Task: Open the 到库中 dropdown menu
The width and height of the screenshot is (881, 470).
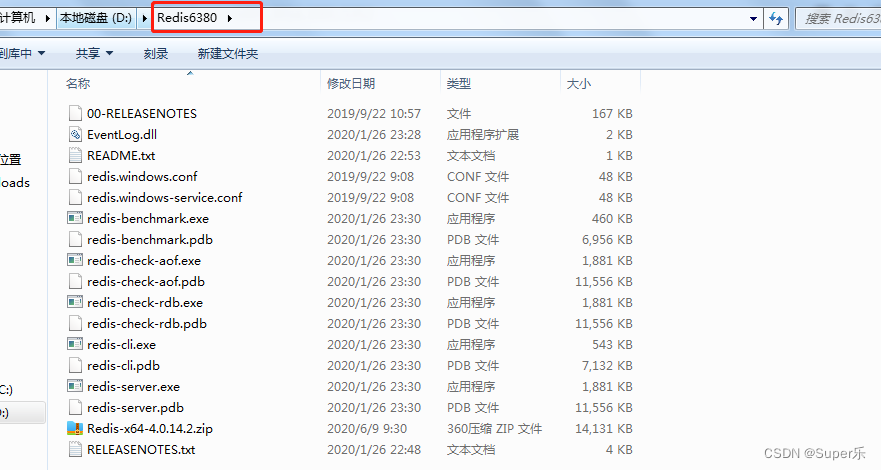Action: pyautogui.click(x=21, y=53)
